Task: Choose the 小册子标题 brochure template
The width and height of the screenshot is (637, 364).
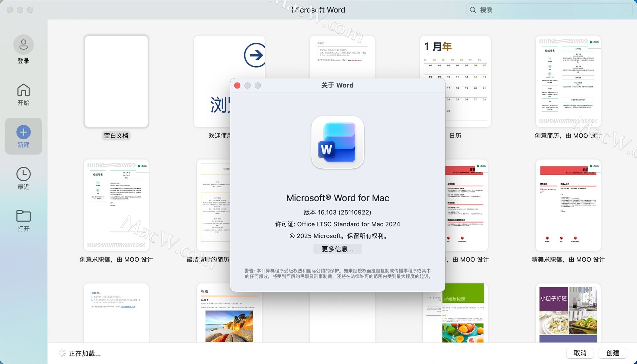Action: [568, 313]
